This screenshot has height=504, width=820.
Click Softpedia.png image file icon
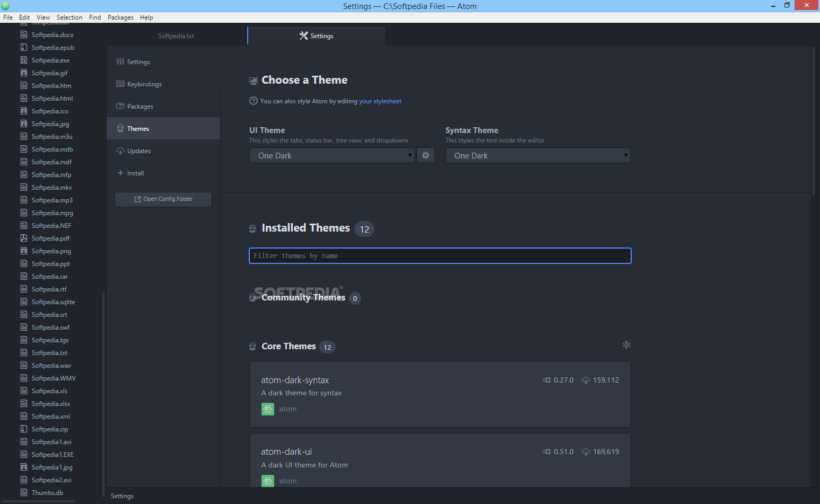pyautogui.click(x=24, y=251)
